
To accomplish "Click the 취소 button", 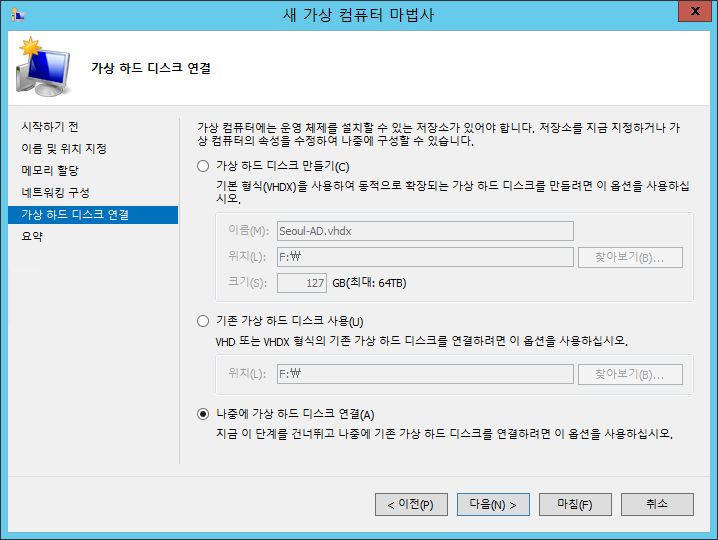I will tap(657, 504).
